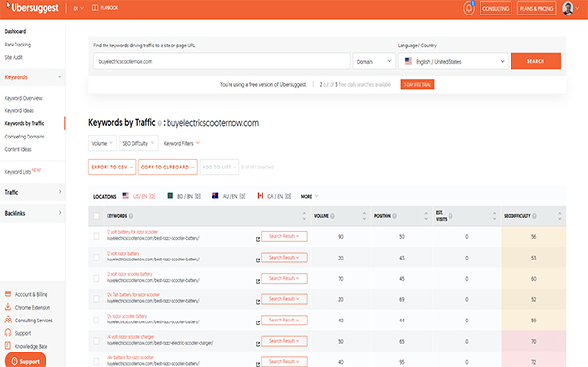Open the SEO Difficulty filter dropdown
Image resolution: width=588 pixels, height=367 pixels.
[x=139, y=143]
